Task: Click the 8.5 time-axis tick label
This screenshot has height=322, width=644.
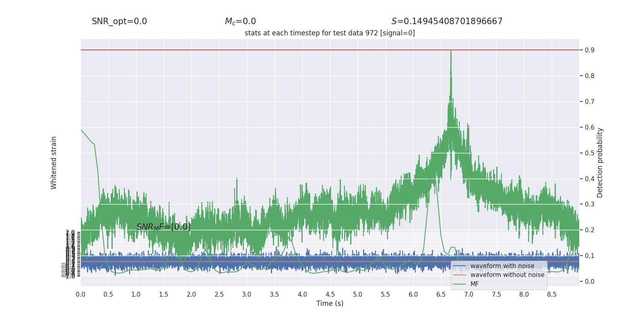Action: coord(552,295)
